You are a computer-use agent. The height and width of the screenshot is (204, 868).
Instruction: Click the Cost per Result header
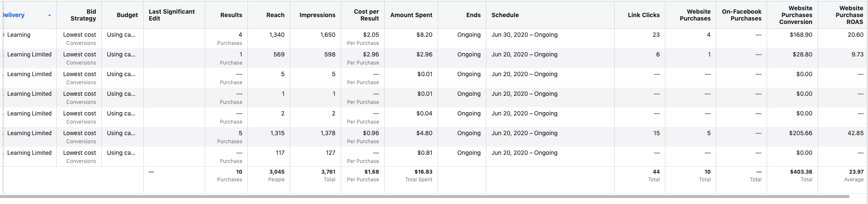point(366,15)
